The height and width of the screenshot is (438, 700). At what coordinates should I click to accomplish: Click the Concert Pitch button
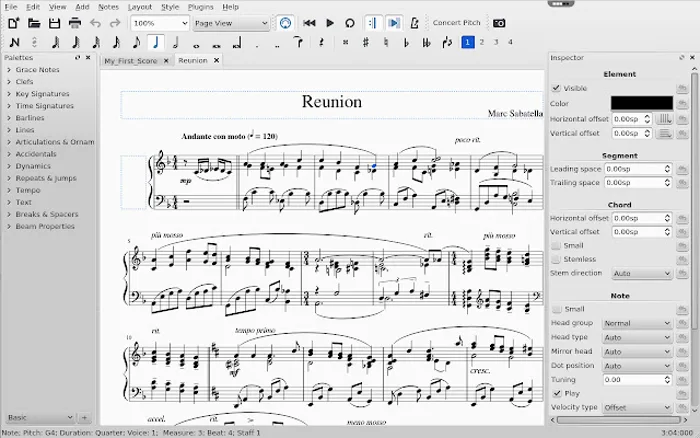point(456,23)
